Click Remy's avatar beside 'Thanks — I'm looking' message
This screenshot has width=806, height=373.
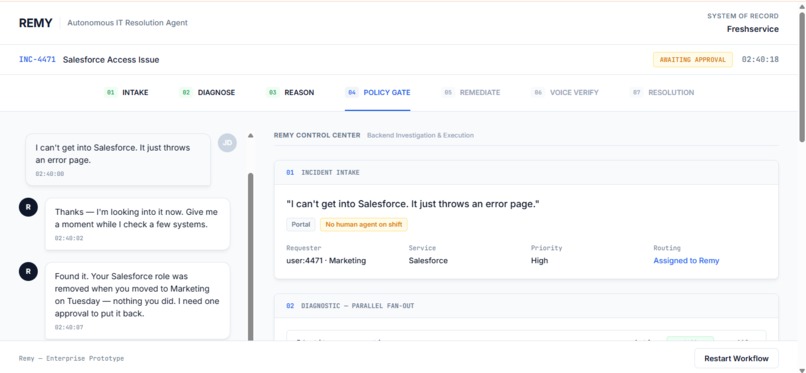tap(28, 208)
